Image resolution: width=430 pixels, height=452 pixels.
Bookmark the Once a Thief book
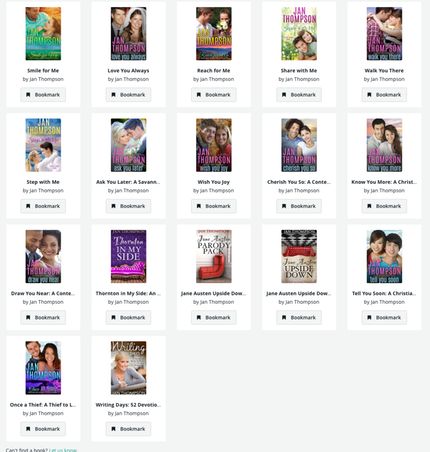[43, 429]
